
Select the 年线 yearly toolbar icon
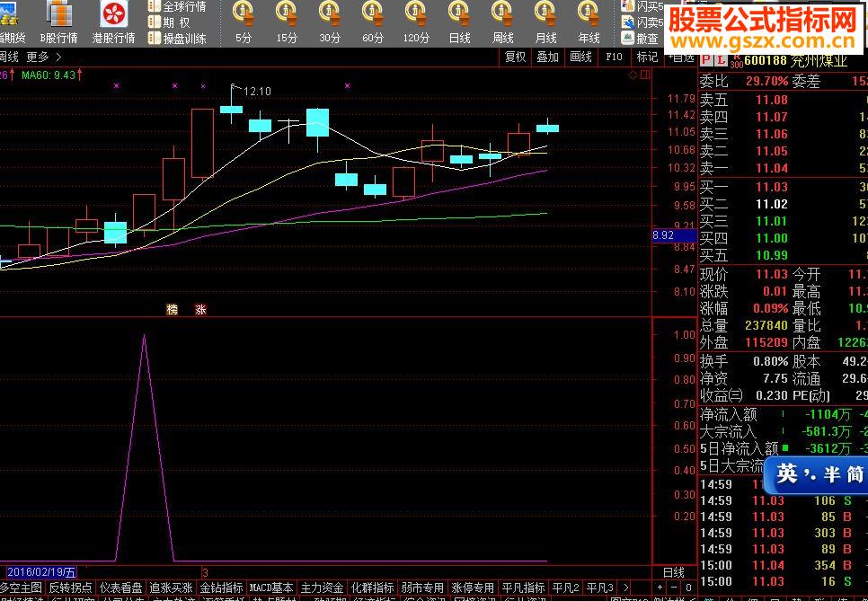[x=589, y=23]
